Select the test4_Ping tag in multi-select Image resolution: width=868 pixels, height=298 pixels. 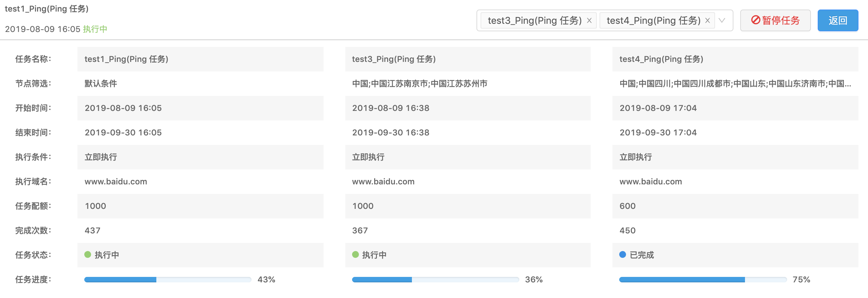tap(653, 21)
